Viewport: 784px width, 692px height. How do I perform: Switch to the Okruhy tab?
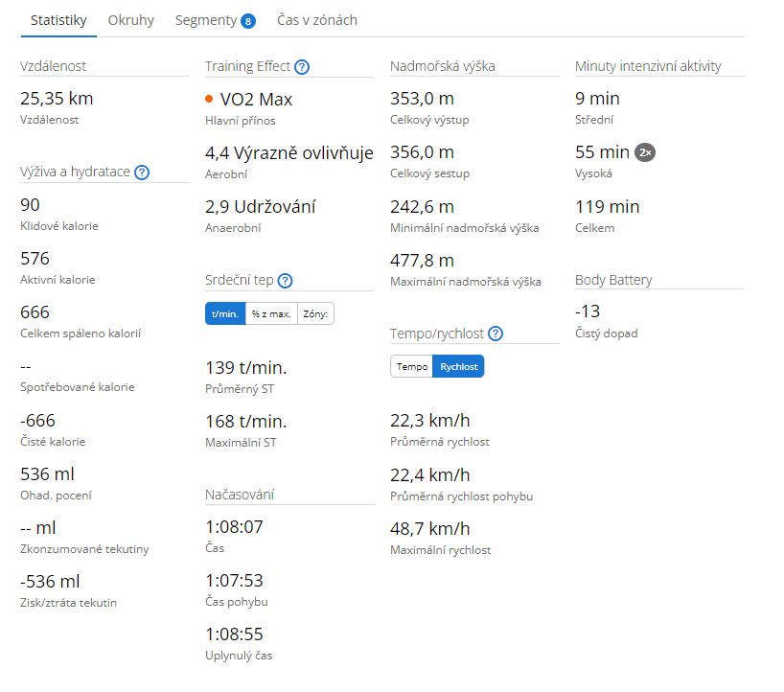[x=131, y=20]
